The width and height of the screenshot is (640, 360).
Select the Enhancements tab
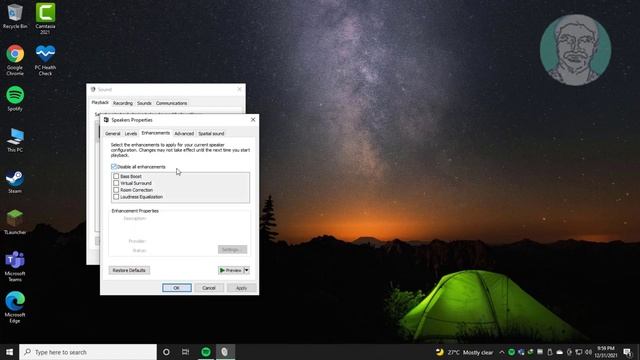click(156, 133)
